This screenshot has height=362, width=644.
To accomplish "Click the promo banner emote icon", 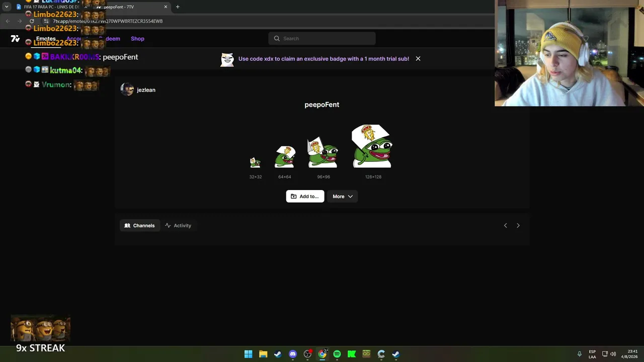I will point(227,59).
